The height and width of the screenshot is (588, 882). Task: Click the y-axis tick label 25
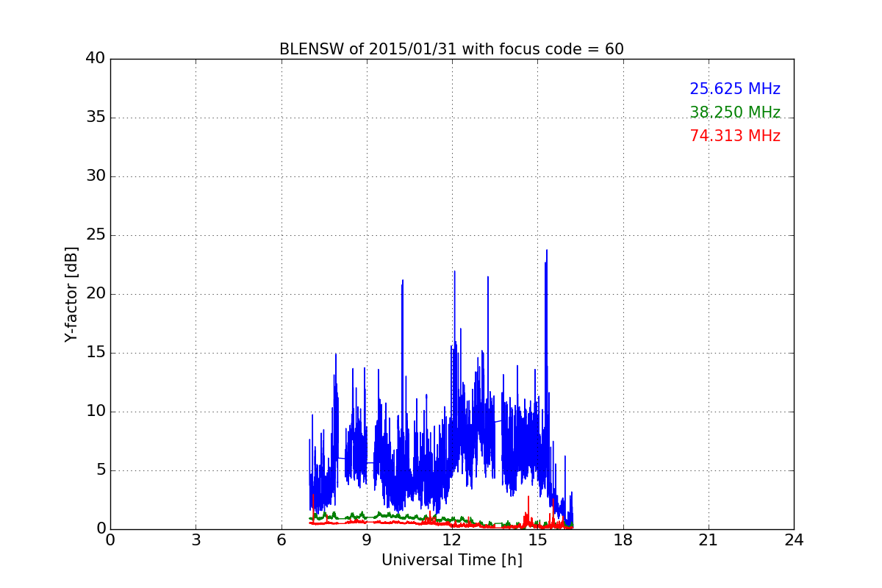tap(96, 235)
